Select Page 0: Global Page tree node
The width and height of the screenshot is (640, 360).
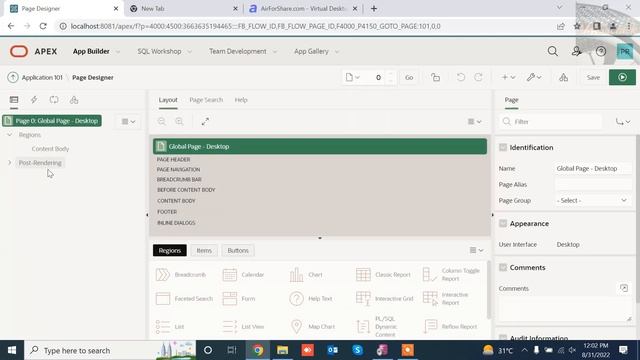tap(52, 121)
